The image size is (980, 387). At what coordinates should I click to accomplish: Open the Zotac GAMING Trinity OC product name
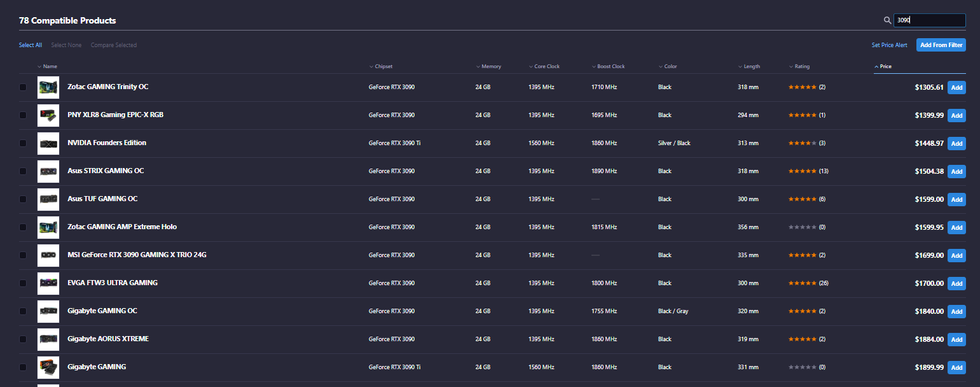point(108,87)
